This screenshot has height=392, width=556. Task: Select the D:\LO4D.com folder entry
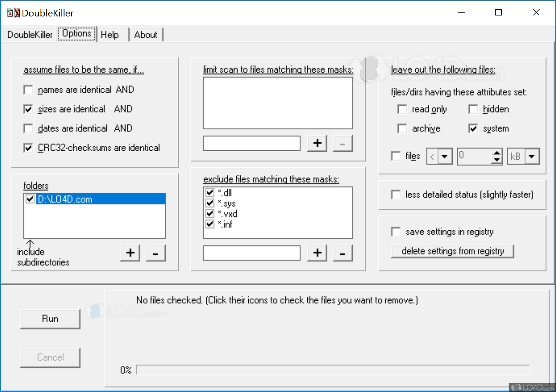101,199
